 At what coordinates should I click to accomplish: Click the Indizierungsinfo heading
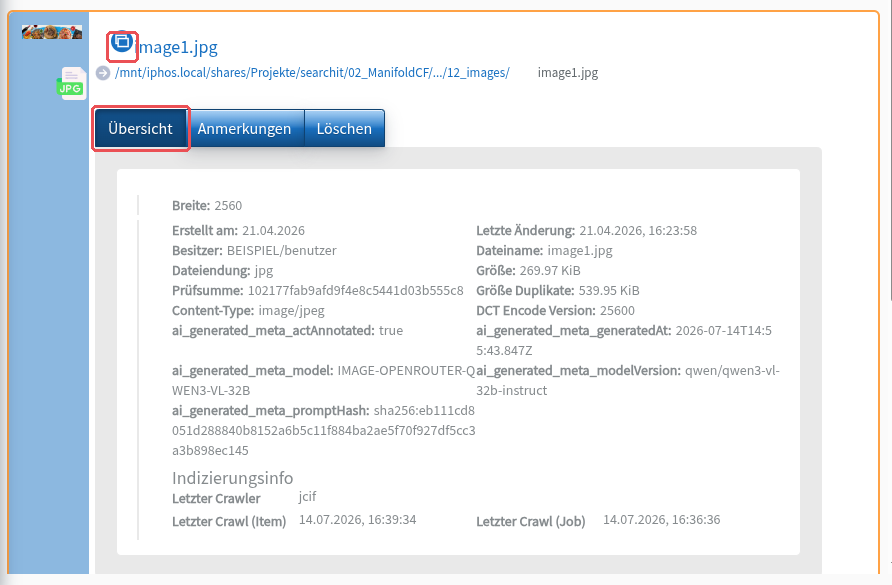233,478
